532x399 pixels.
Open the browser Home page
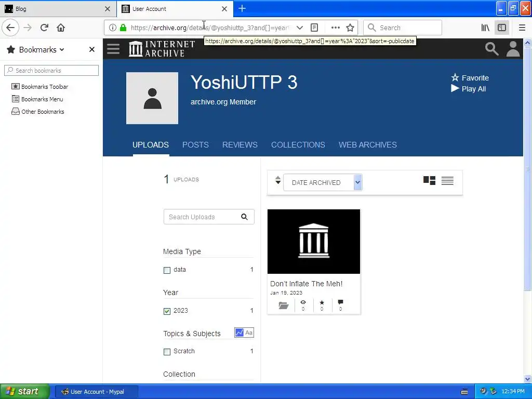click(x=61, y=28)
